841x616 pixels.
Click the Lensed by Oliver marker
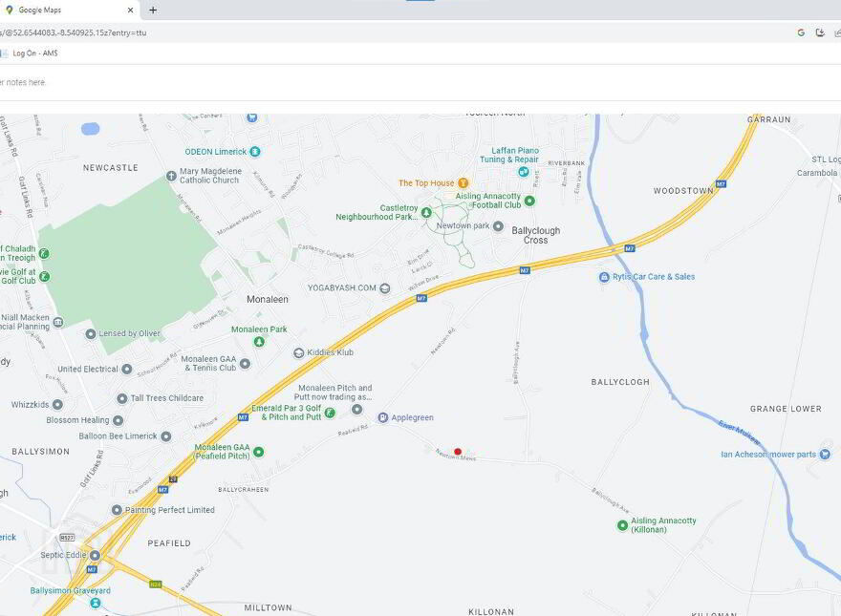[91, 334]
